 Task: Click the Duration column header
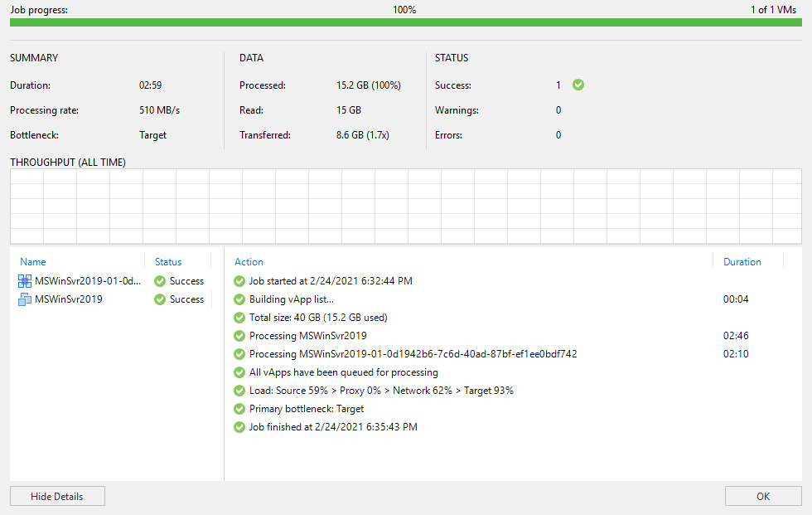click(742, 261)
